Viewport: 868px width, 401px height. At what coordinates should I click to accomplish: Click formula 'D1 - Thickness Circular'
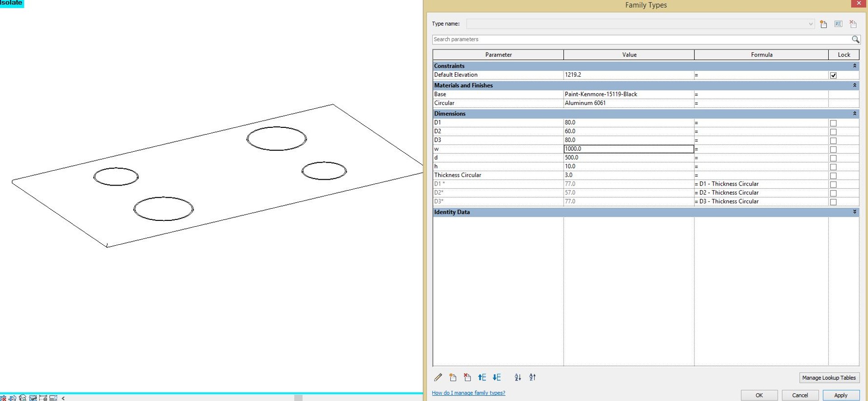tap(729, 184)
